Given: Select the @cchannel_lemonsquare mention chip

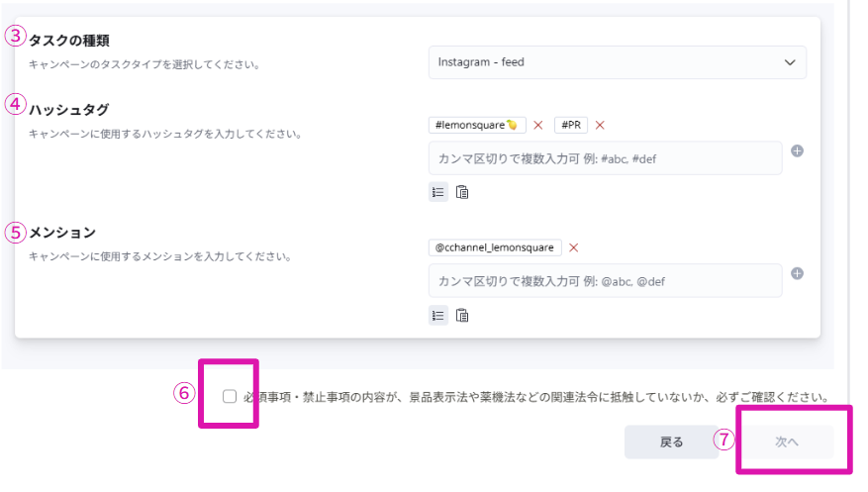Looking at the screenshot, I should (495, 247).
